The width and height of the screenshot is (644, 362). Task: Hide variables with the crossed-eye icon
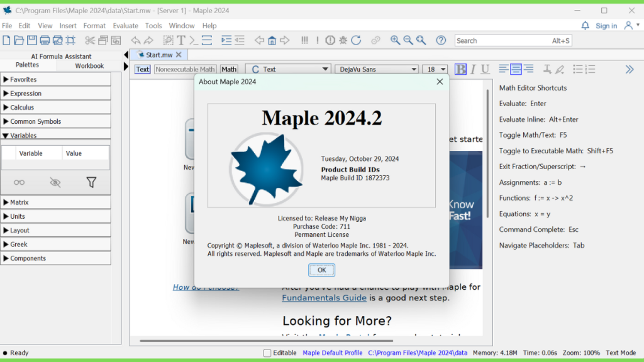point(55,182)
